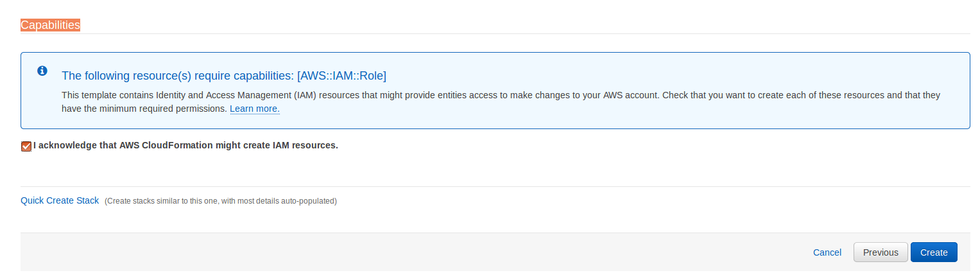980x273 pixels.
Task: Cancel the stack creation
Action: [827, 252]
